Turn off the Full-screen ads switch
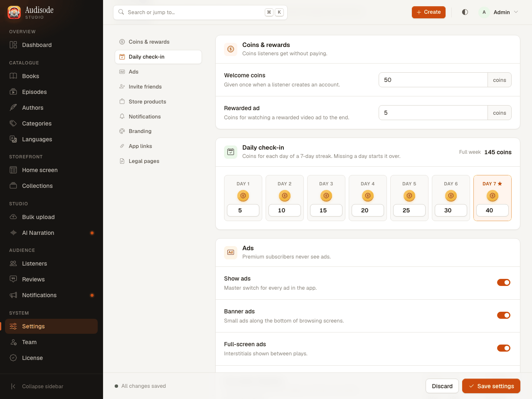 (504, 348)
